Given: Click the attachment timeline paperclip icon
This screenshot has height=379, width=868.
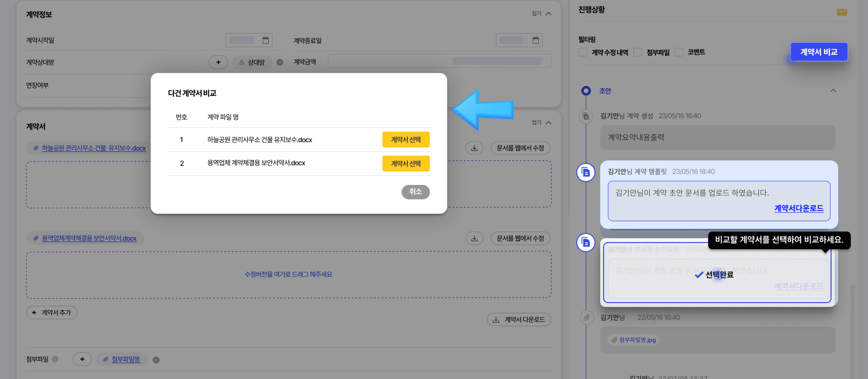Looking at the screenshot, I should tap(586, 318).
